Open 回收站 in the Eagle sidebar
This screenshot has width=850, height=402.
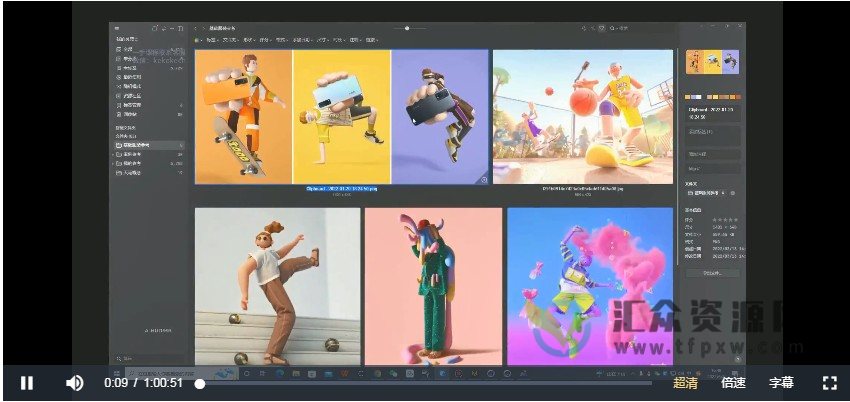(x=149, y=115)
